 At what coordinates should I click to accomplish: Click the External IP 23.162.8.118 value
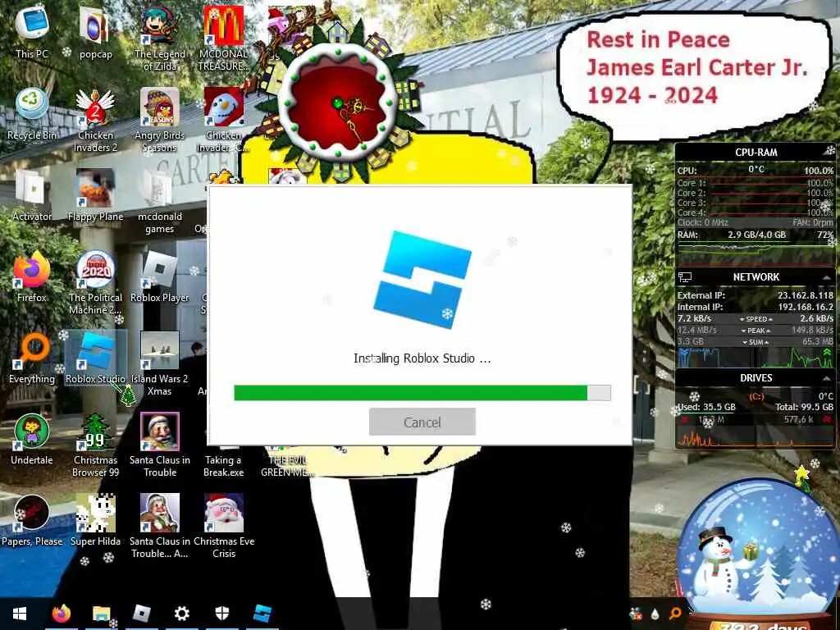(806, 295)
